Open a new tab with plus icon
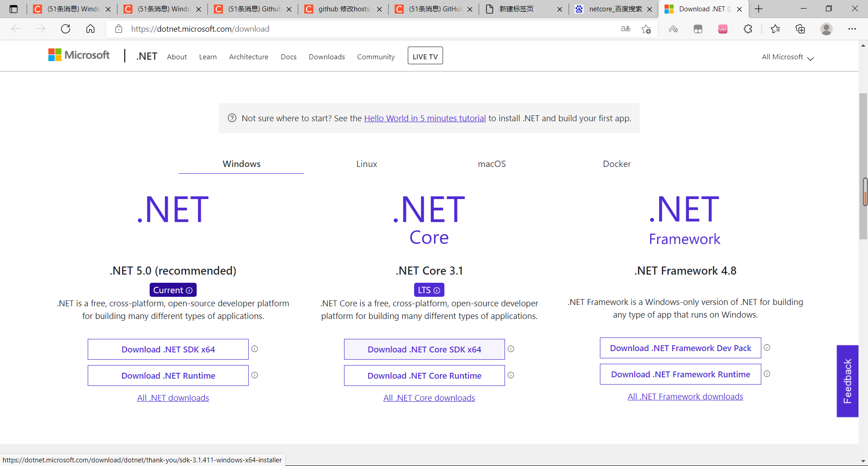This screenshot has width=868, height=466. tap(759, 9)
